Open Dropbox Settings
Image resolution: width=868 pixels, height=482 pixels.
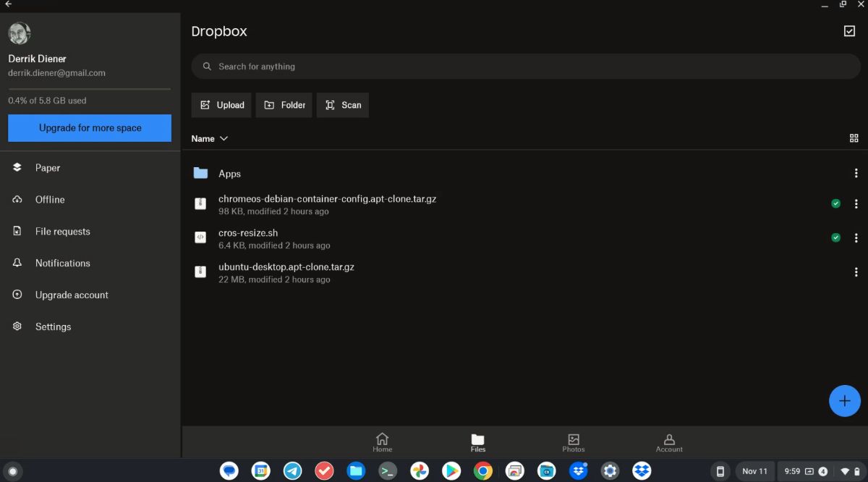53,326
